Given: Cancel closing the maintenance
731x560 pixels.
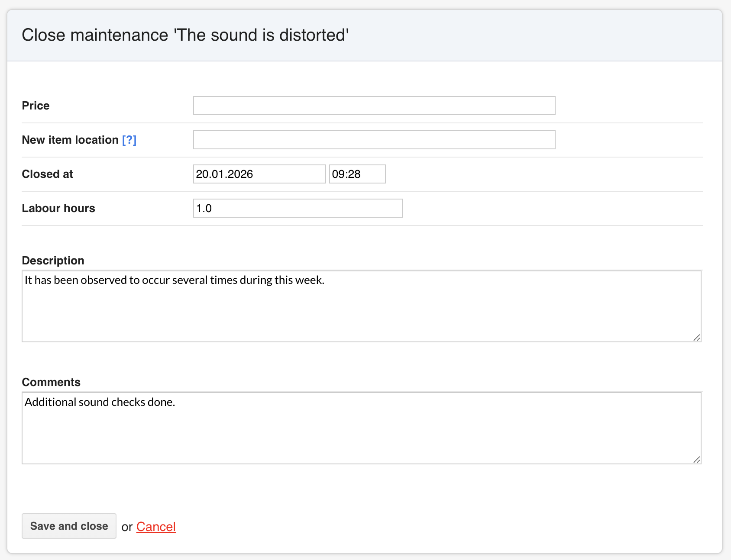Looking at the screenshot, I should (156, 527).
